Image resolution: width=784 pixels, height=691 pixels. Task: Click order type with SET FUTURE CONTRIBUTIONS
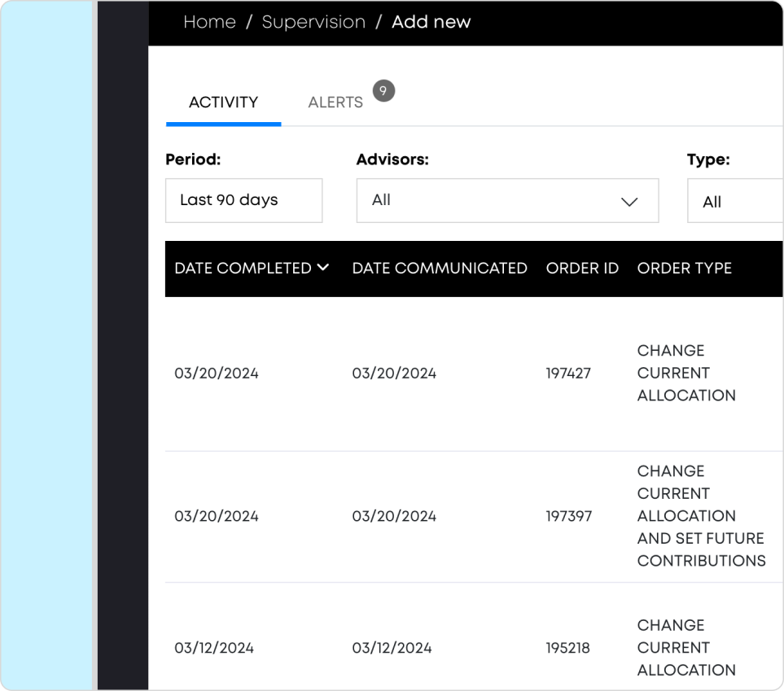pos(701,516)
